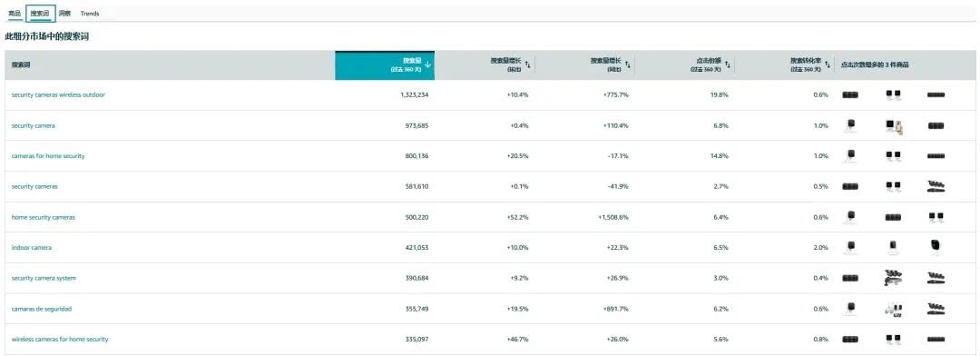Image resolution: width=980 pixels, height=356 pixels.
Task: Select the 搜索词 tab
Action: coord(41,13)
